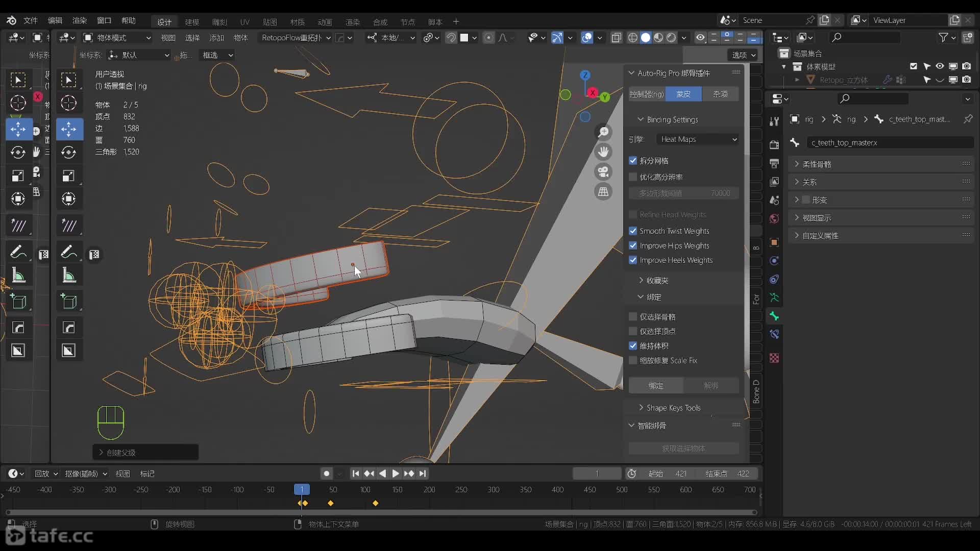Open Output properties tab

774,163
